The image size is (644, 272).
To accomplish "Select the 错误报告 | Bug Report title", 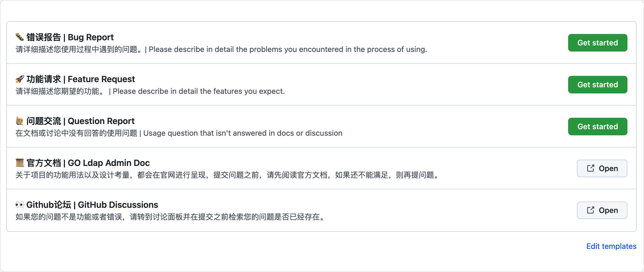I will click(x=70, y=37).
